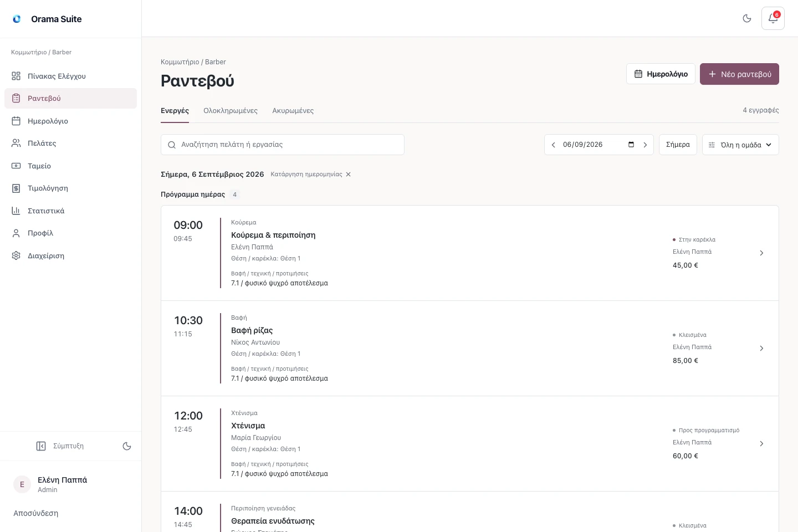798x532 pixels.
Task: Focus the customer or service search field
Action: click(283, 145)
